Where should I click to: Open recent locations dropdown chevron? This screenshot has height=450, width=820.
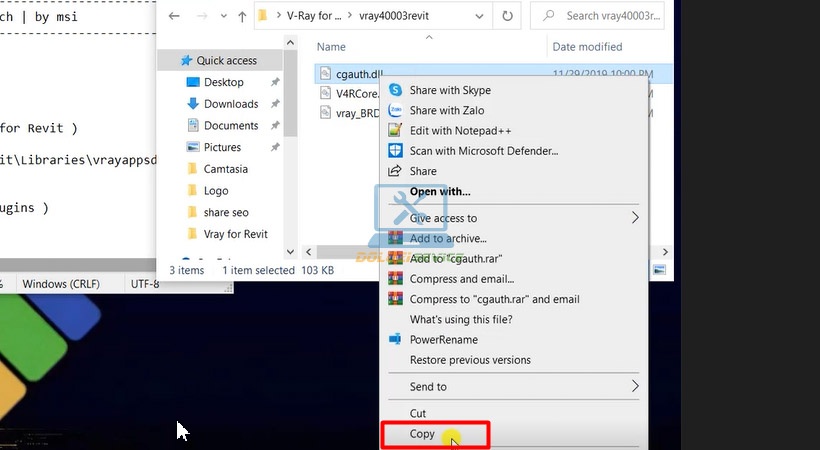[224, 16]
